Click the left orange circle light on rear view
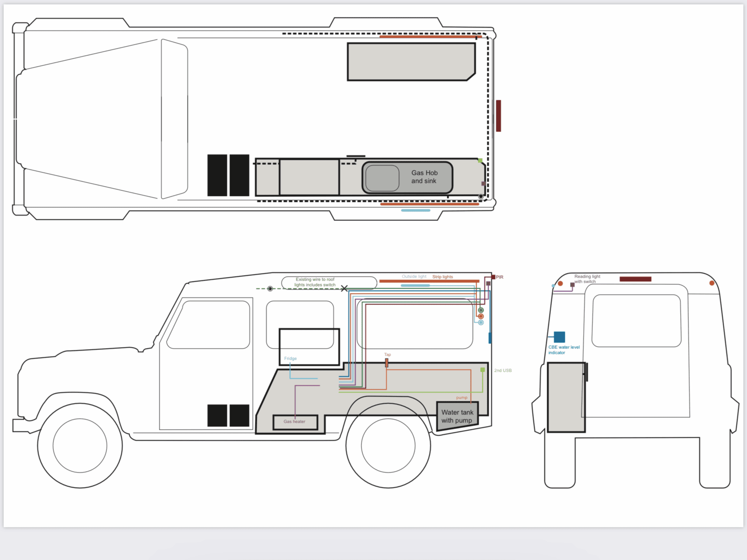747x560 pixels. click(560, 284)
